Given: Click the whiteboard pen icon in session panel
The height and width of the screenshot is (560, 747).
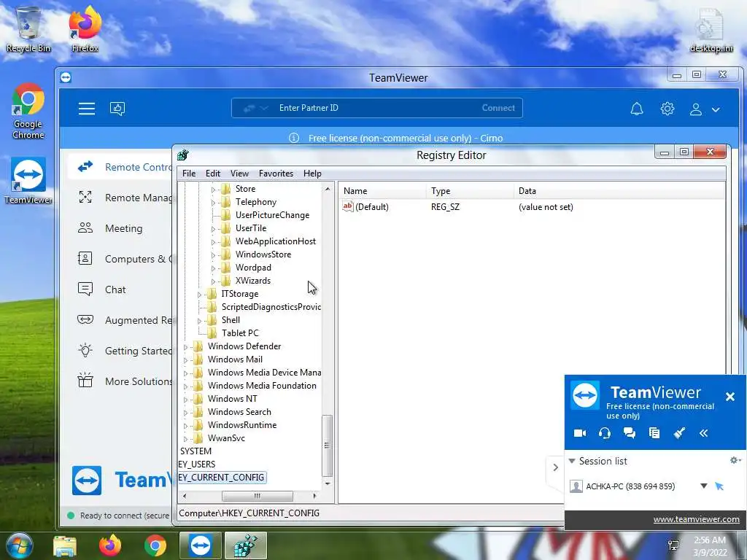Looking at the screenshot, I should [x=679, y=433].
